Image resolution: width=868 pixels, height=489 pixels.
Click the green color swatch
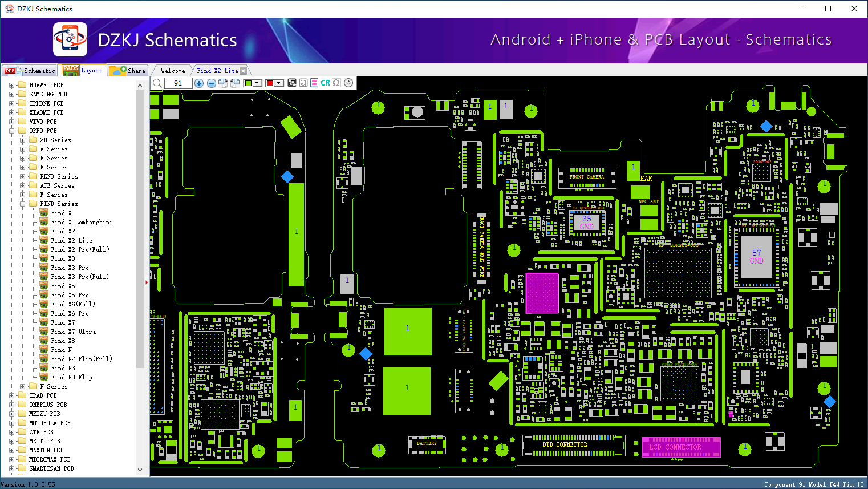pyautogui.click(x=248, y=83)
